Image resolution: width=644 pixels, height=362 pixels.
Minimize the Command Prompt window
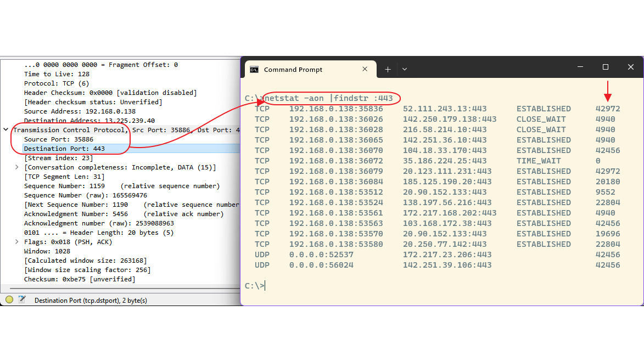tap(580, 67)
